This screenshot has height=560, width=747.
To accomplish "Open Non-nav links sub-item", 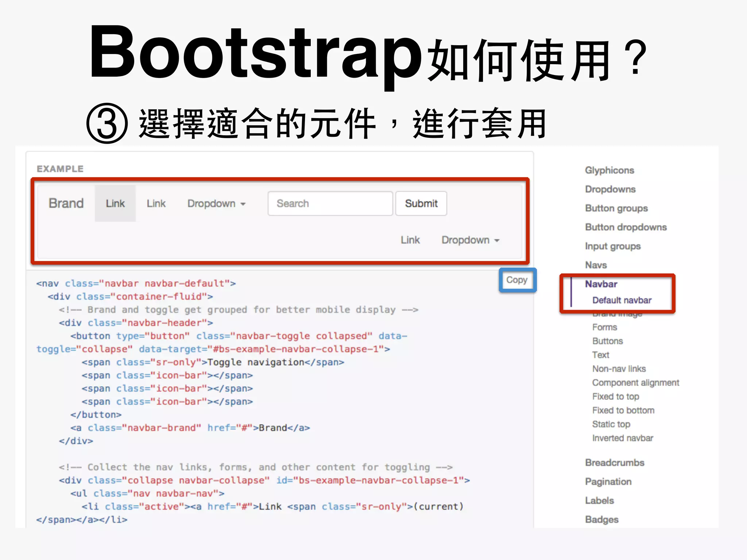I will [619, 369].
